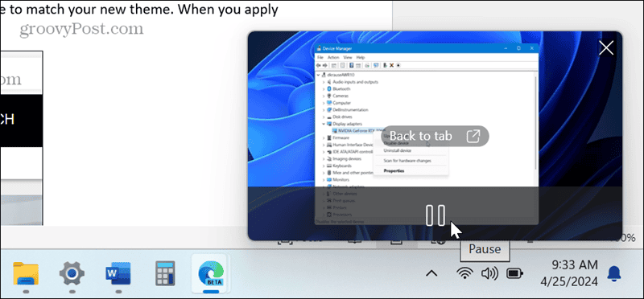The width and height of the screenshot is (644, 299).
Task: Open the notification bell icon
Action: [x=614, y=273]
